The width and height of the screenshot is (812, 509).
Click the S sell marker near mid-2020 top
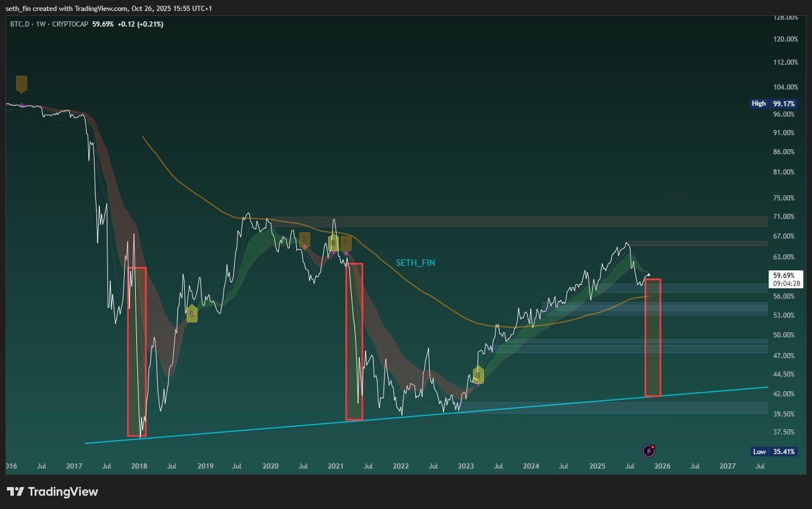(303, 240)
